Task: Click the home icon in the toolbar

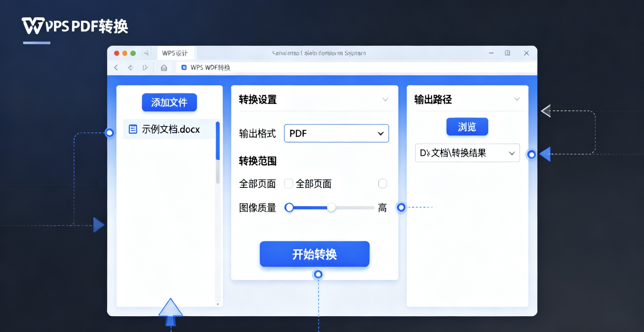Action: [164, 67]
